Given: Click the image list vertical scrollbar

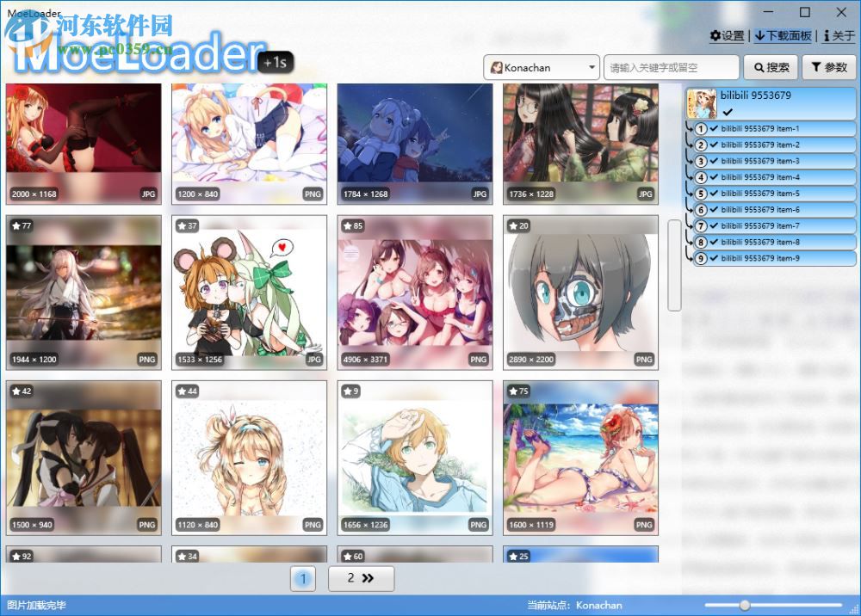Looking at the screenshot, I should click(x=674, y=265).
